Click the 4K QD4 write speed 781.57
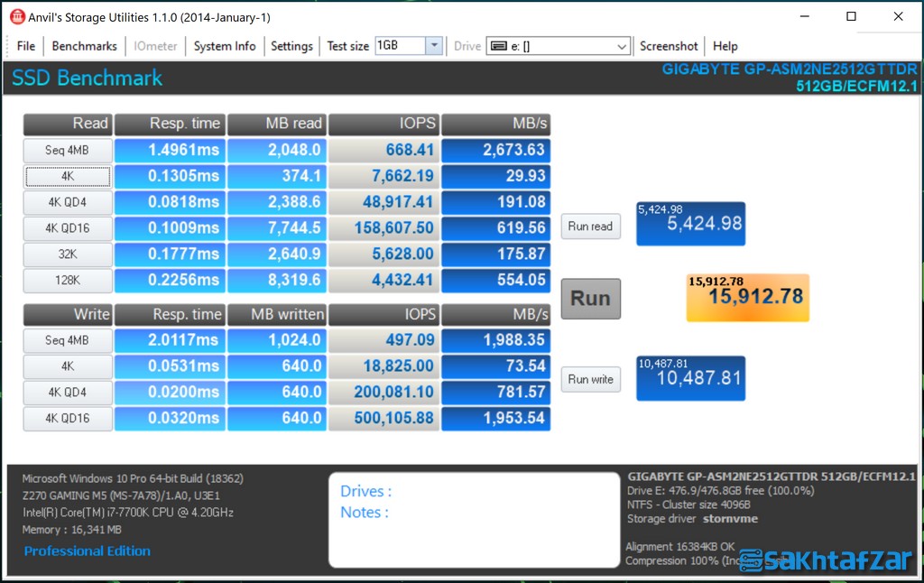924x583 pixels. tap(496, 392)
